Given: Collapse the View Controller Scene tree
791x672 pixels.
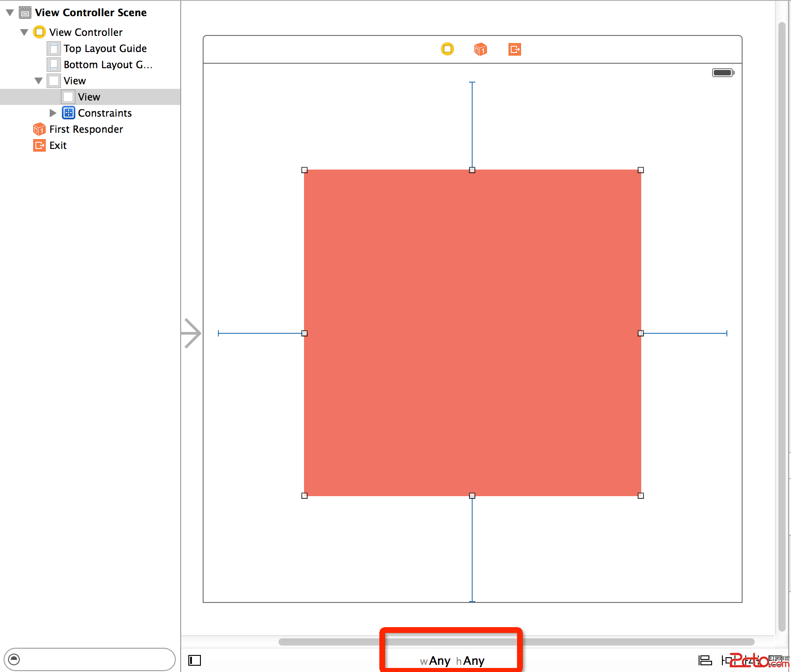Looking at the screenshot, I should tap(10, 13).
